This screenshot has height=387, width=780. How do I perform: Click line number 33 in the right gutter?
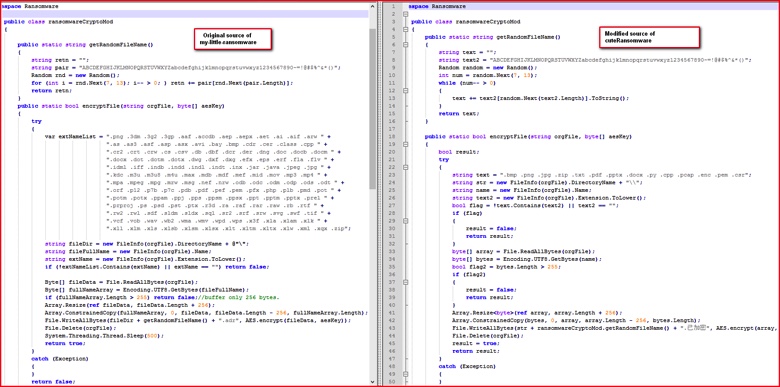pos(392,251)
